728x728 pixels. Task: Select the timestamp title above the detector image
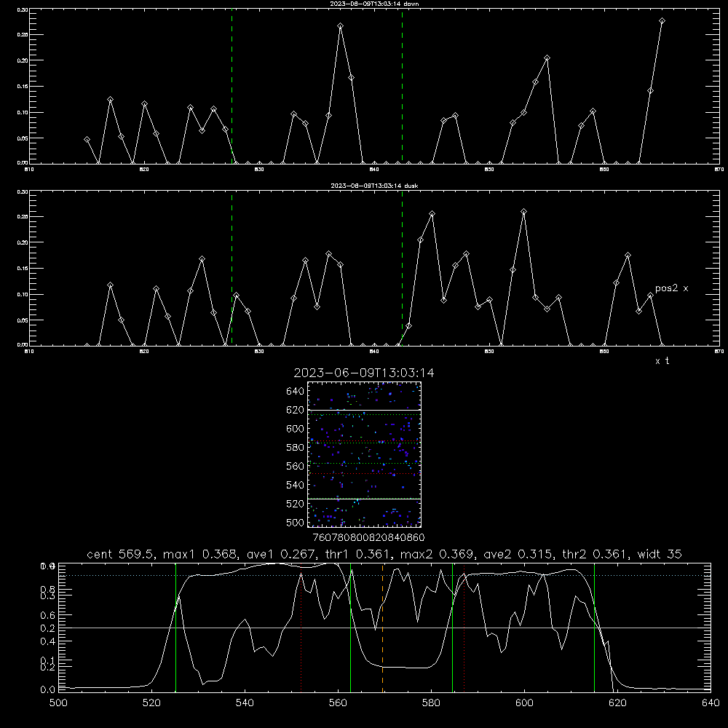tap(364, 373)
